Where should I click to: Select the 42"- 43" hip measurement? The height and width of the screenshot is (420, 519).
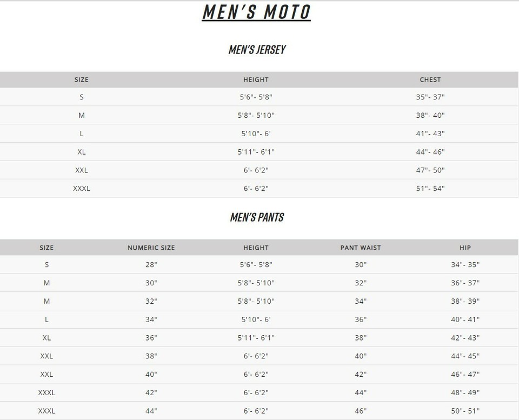point(465,338)
